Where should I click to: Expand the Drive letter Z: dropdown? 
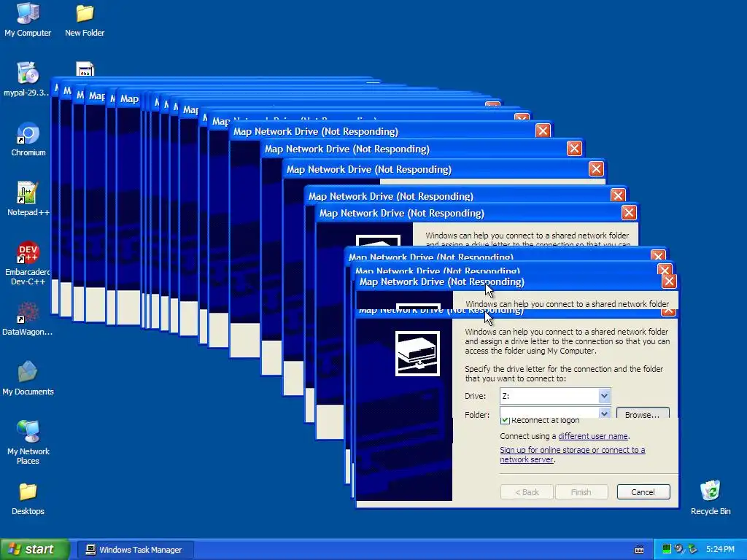(604, 396)
